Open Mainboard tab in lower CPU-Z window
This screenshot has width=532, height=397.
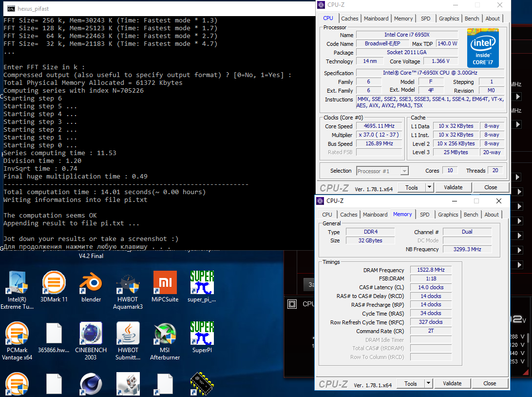pos(375,215)
